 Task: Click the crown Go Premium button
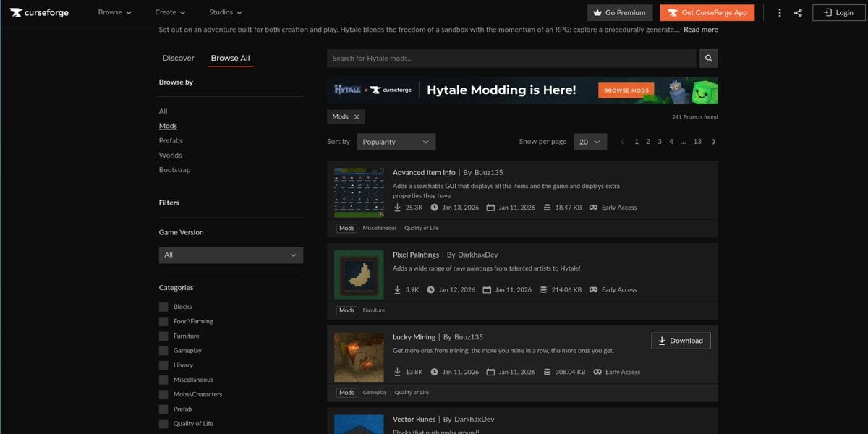pyautogui.click(x=619, y=12)
